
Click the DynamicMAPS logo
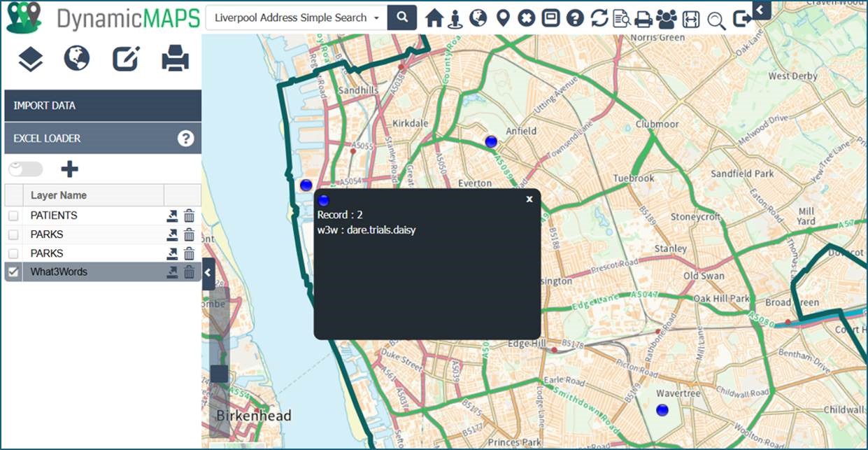pos(104,18)
